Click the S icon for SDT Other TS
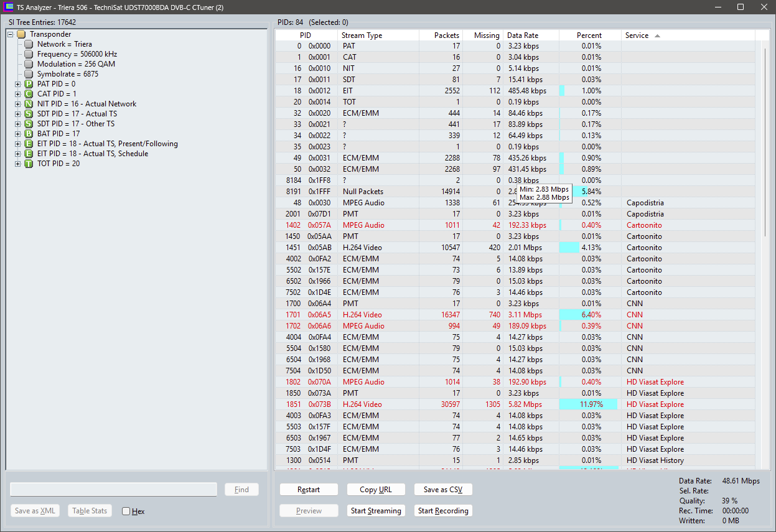 (29, 124)
